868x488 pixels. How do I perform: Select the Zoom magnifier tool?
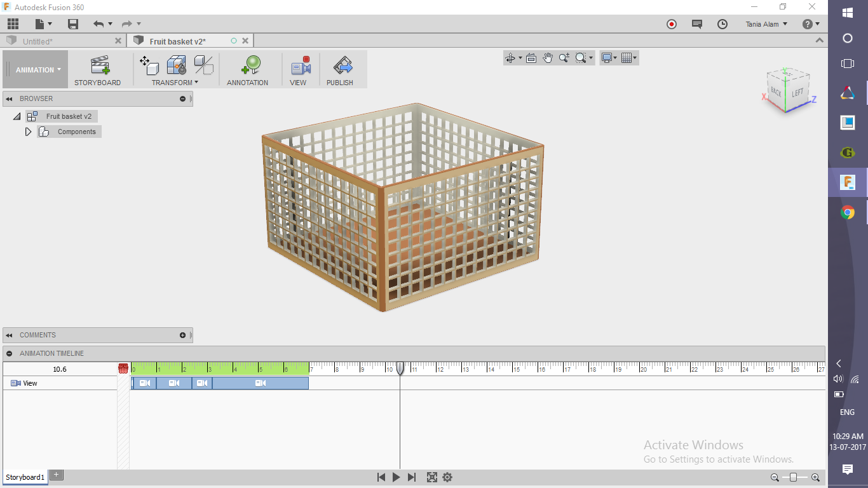coord(564,58)
